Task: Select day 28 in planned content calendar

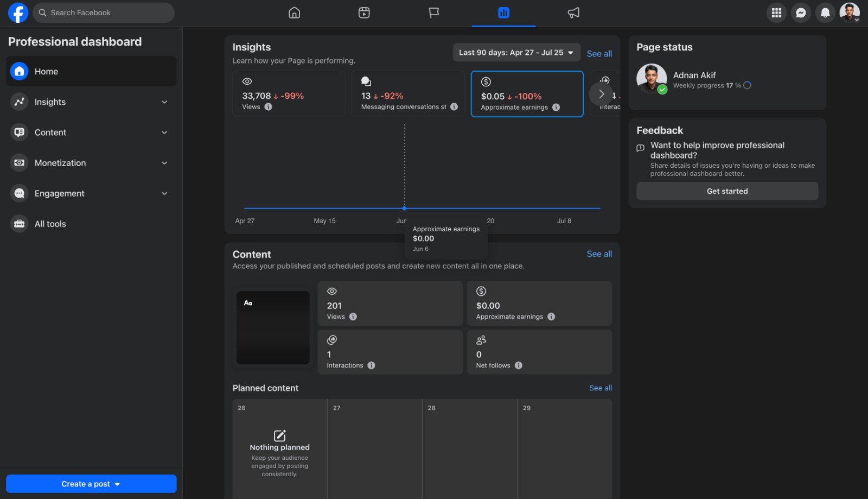Action: (x=469, y=449)
